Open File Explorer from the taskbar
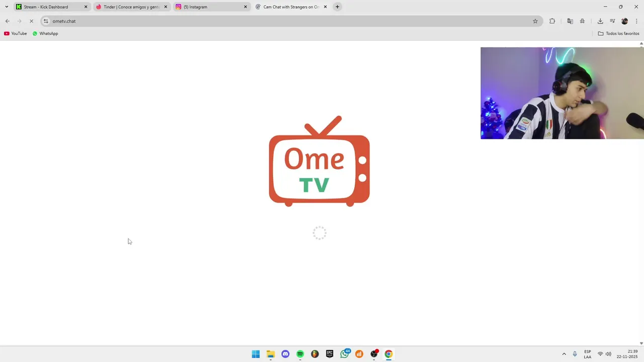 (270, 354)
